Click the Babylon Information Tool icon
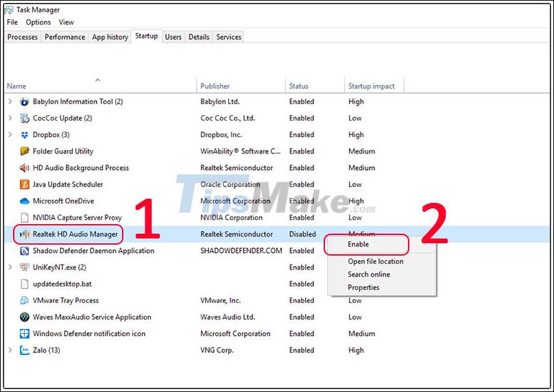This screenshot has height=392, width=554. click(25, 101)
